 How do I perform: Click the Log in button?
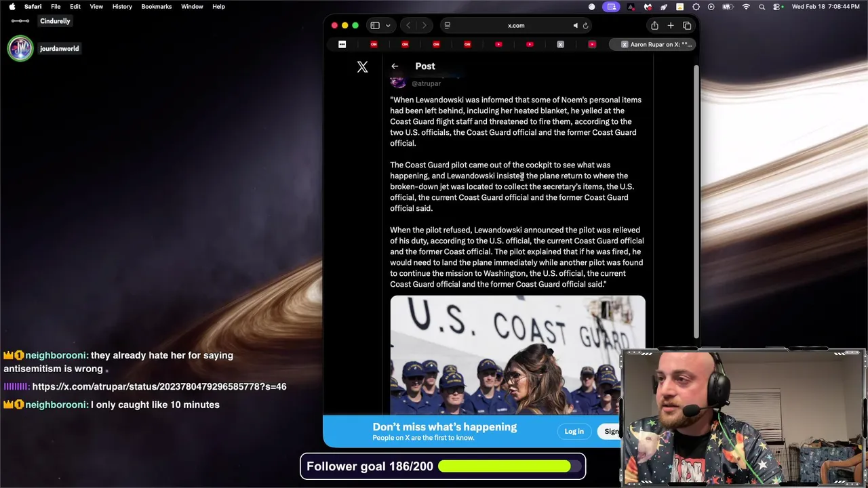pyautogui.click(x=574, y=432)
